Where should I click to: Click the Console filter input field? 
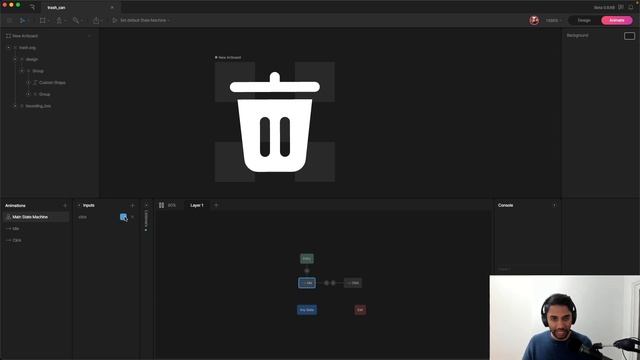click(x=527, y=269)
